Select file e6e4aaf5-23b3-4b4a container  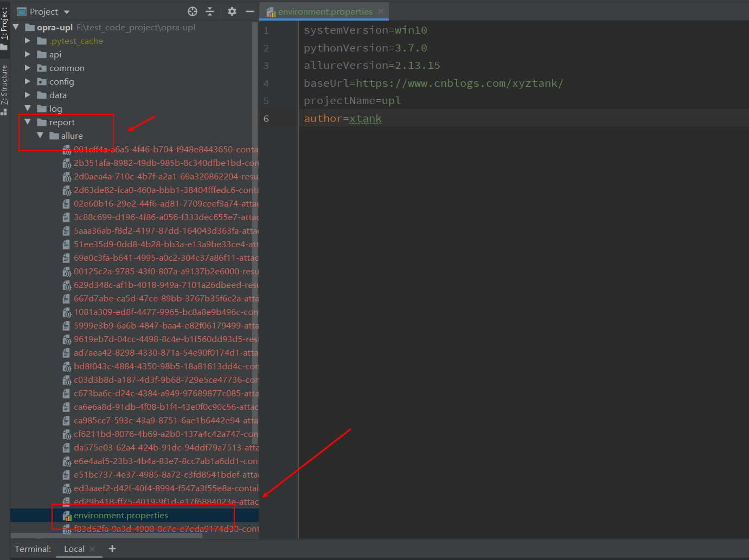tap(166, 461)
